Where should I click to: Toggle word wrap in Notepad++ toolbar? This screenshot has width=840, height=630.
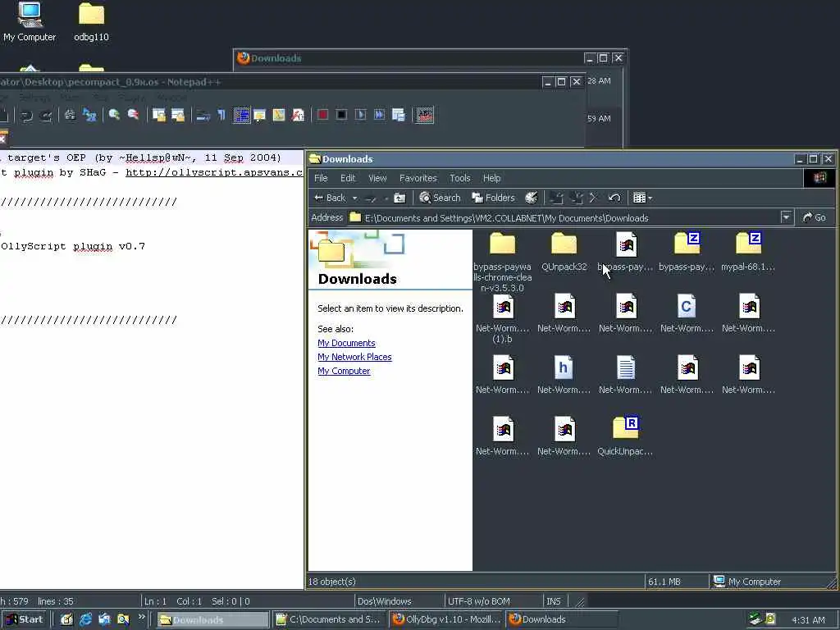click(203, 115)
